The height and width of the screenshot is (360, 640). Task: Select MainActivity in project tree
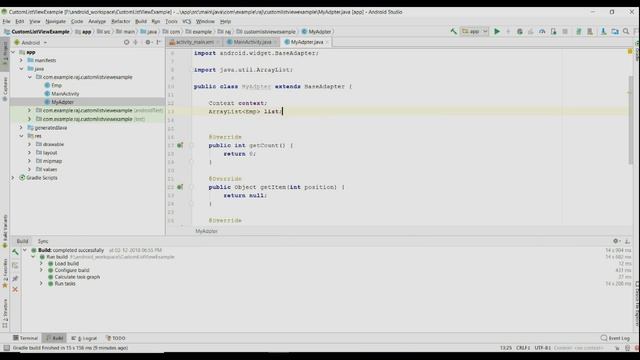coord(62,94)
